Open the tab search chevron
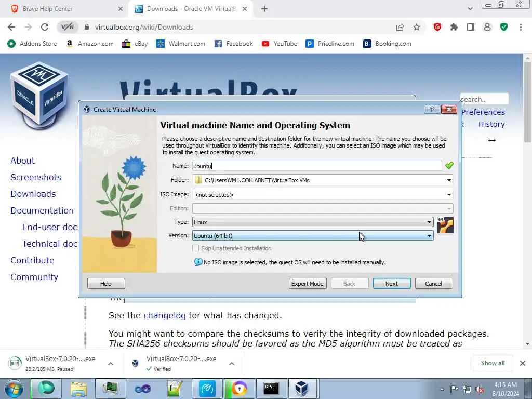The width and height of the screenshot is (532, 399). coord(470,9)
